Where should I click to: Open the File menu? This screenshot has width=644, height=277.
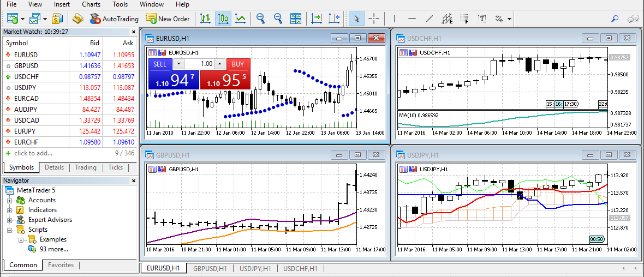tap(11, 4)
